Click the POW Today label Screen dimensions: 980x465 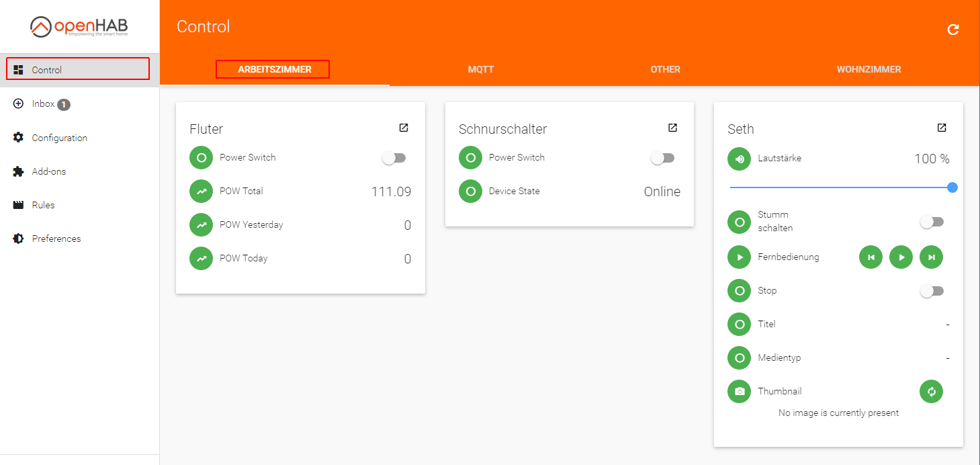tap(244, 258)
